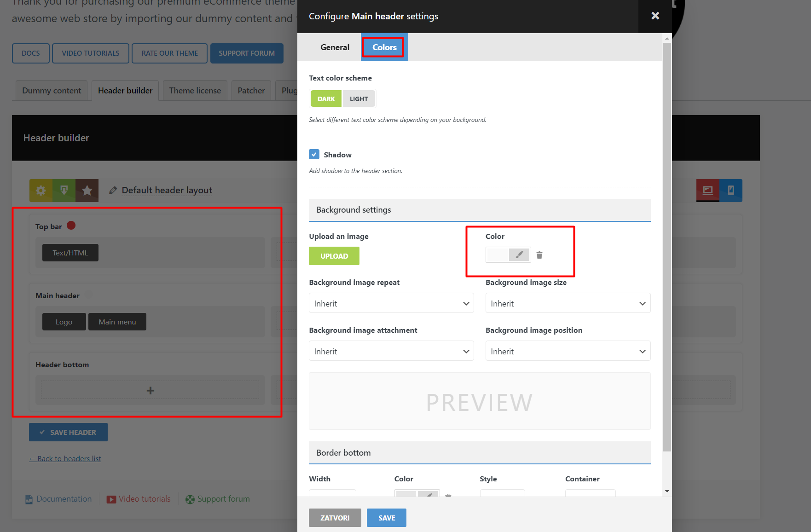Select DARK text color scheme

326,98
